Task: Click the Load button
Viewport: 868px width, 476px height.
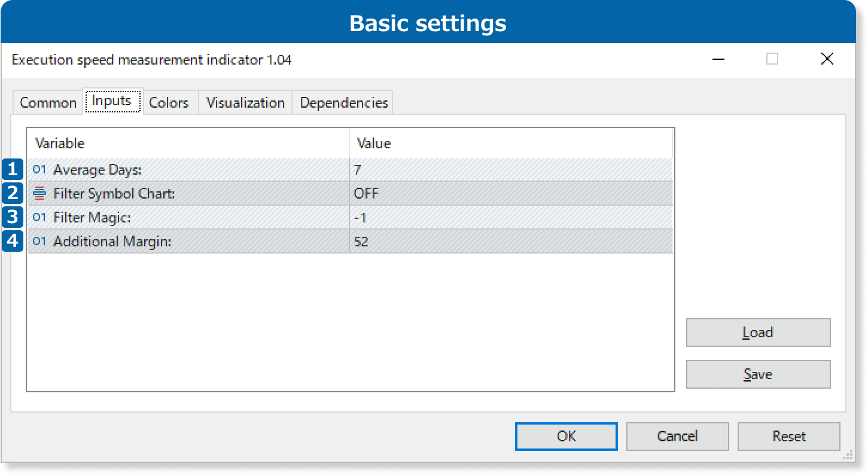Action: click(758, 332)
